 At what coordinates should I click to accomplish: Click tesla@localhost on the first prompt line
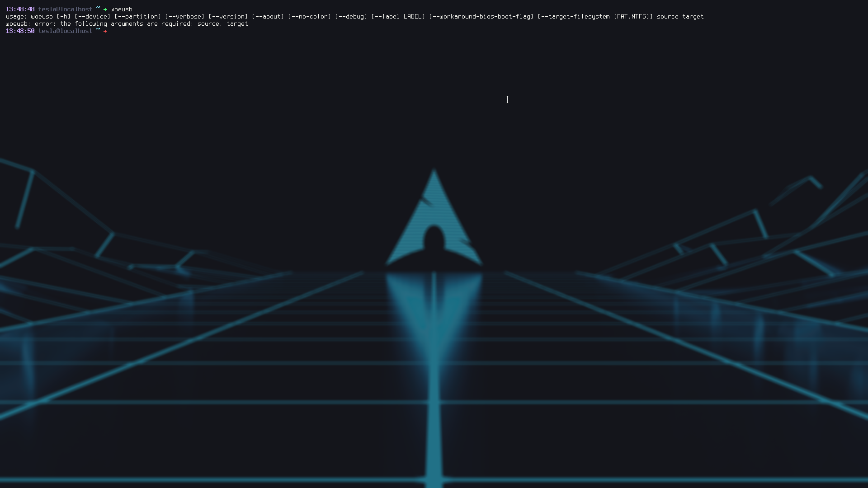65,9
